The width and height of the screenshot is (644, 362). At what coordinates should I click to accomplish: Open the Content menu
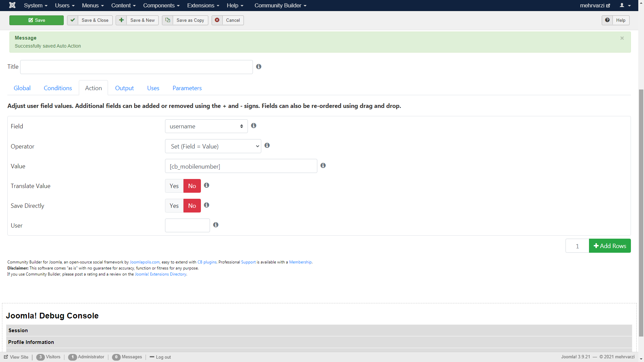coord(123,5)
